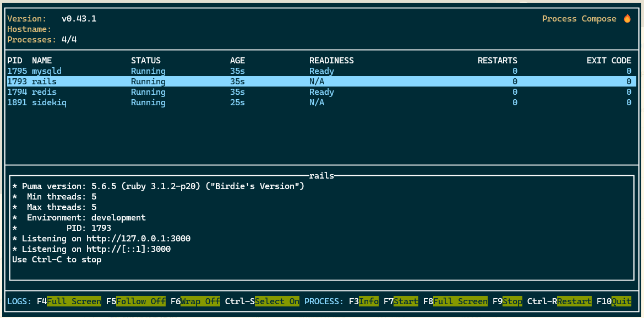Click the EXIT CODE column header
Viewport: 644px width, 318px height.
pyautogui.click(x=609, y=61)
